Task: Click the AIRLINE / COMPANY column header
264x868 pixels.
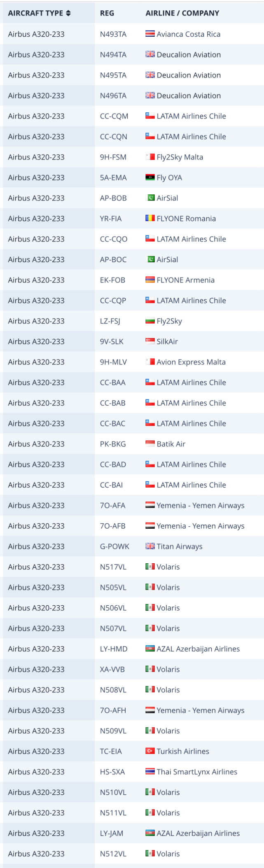Action: pos(182,13)
